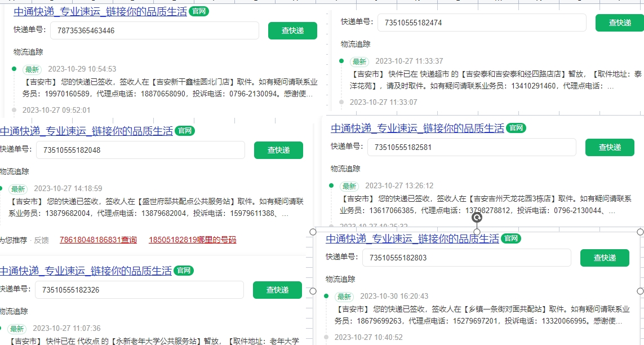Click the timestamp 2023-10-27 14:18:59

click(68, 188)
